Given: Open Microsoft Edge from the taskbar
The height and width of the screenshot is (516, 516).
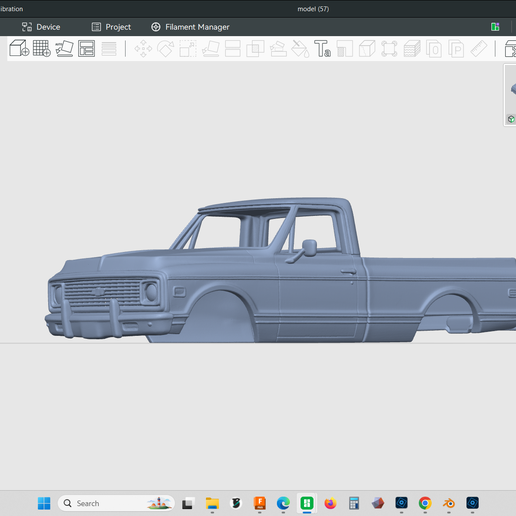Looking at the screenshot, I should click(x=283, y=503).
